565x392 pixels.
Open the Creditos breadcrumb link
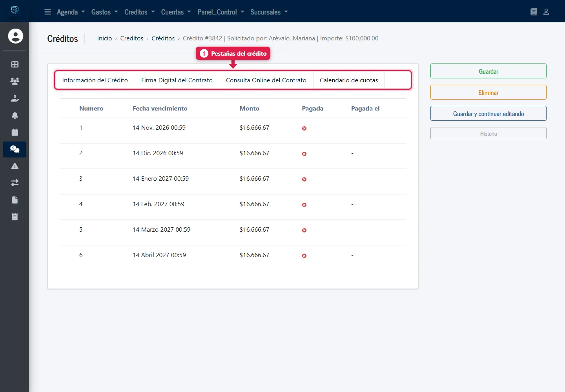132,38
